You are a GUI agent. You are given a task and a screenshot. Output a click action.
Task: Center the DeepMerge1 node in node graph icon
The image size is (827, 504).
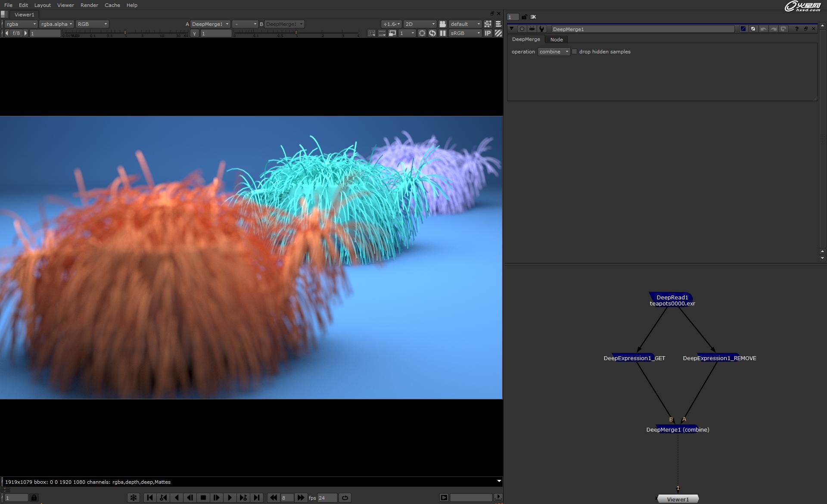click(x=522, y=29)
